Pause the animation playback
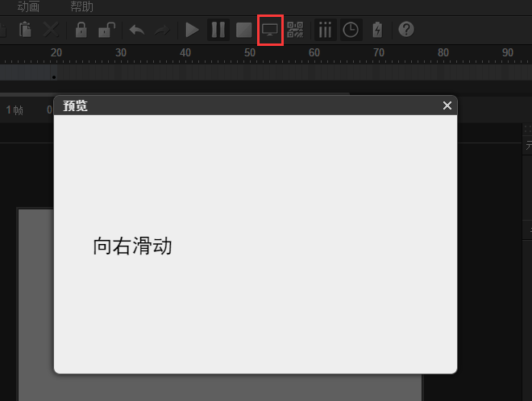Viewport: 532px width, 401px height. point(218,31)
